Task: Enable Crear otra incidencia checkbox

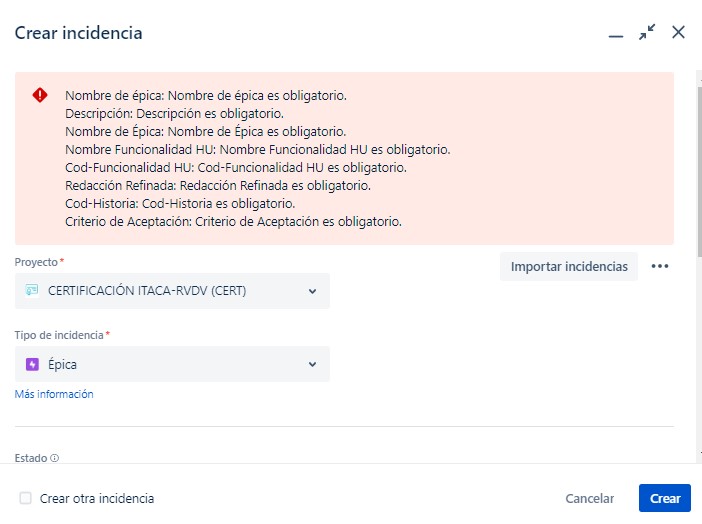Action: (26, 498)
